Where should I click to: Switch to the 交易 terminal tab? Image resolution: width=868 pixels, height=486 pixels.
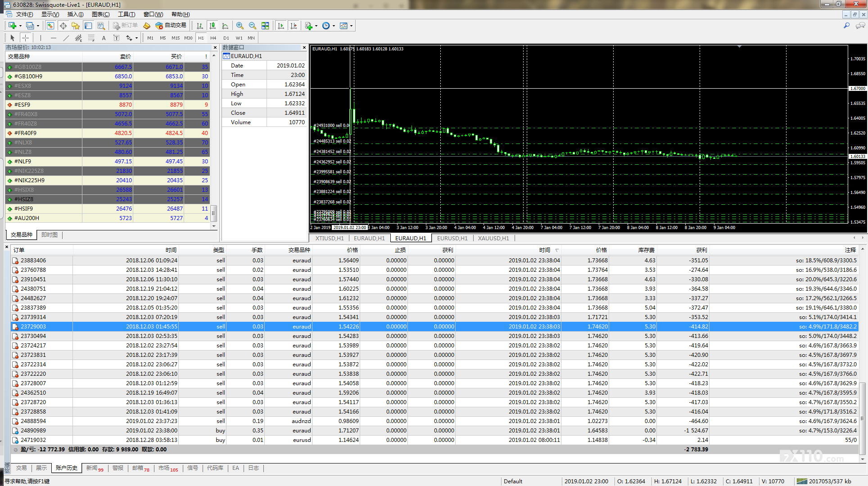(21, 468)
